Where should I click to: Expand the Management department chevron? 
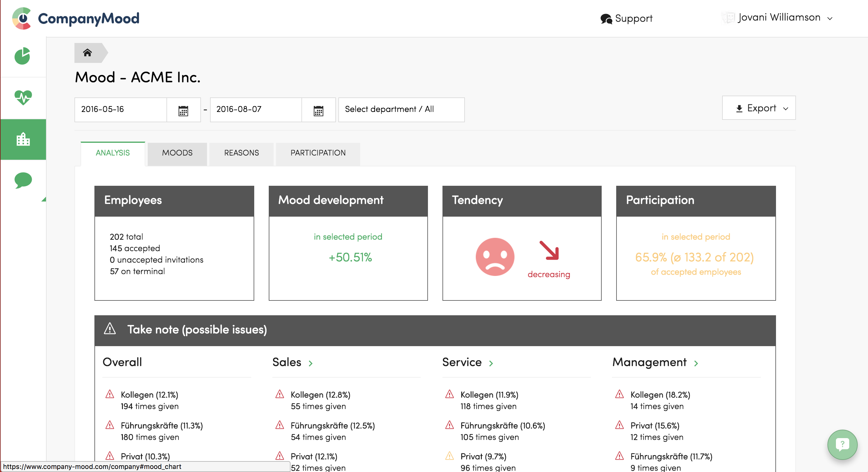coord(696,363)
